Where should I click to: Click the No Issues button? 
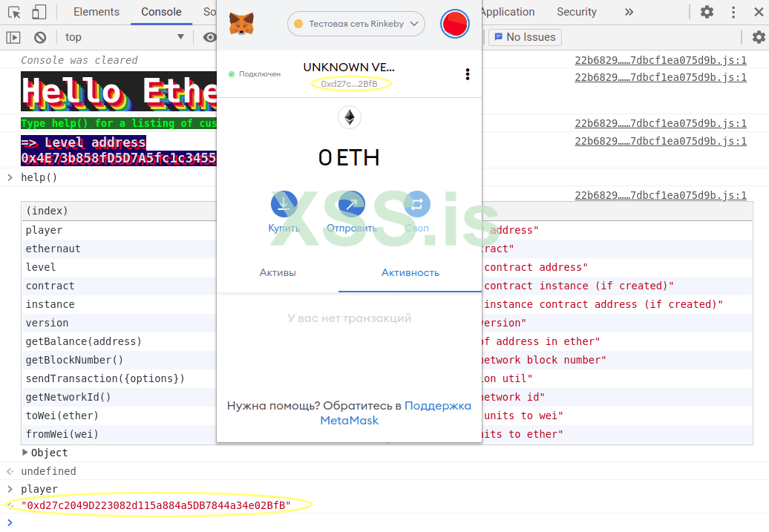(525, 37)
